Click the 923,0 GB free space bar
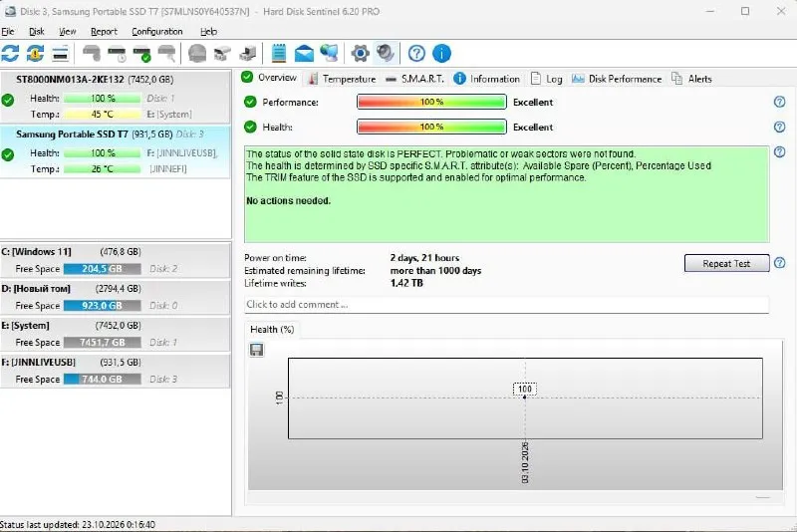This screenshot has height=532, width=797. (103, 306)
